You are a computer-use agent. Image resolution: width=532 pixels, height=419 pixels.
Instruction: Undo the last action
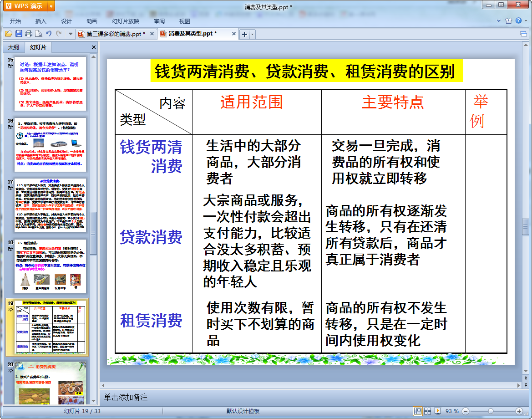coord(49,34)
